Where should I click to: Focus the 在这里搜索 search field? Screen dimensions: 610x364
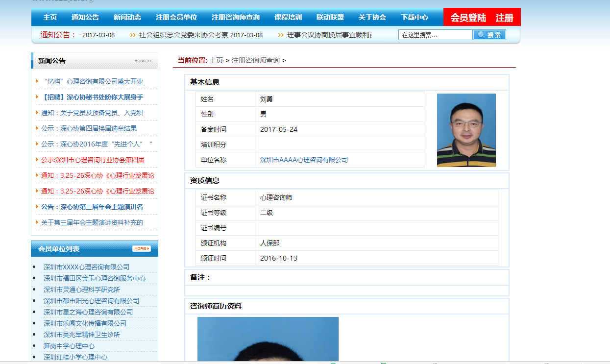coord(436,35)
